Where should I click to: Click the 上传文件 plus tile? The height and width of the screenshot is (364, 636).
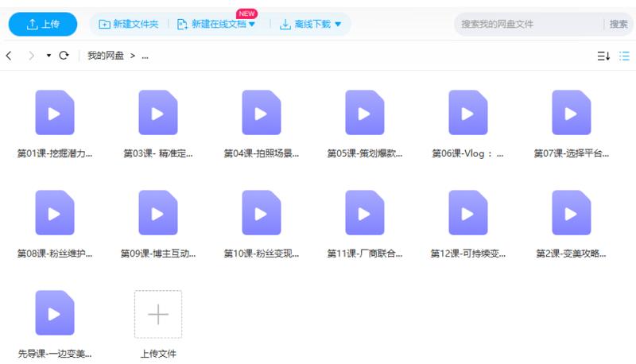(158, 315)
